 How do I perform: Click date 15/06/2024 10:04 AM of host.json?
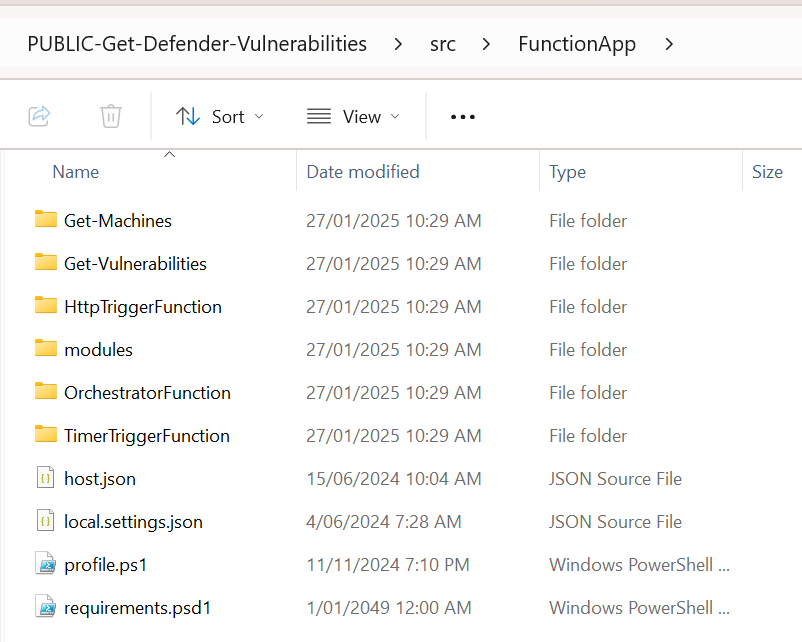(394, 479)
